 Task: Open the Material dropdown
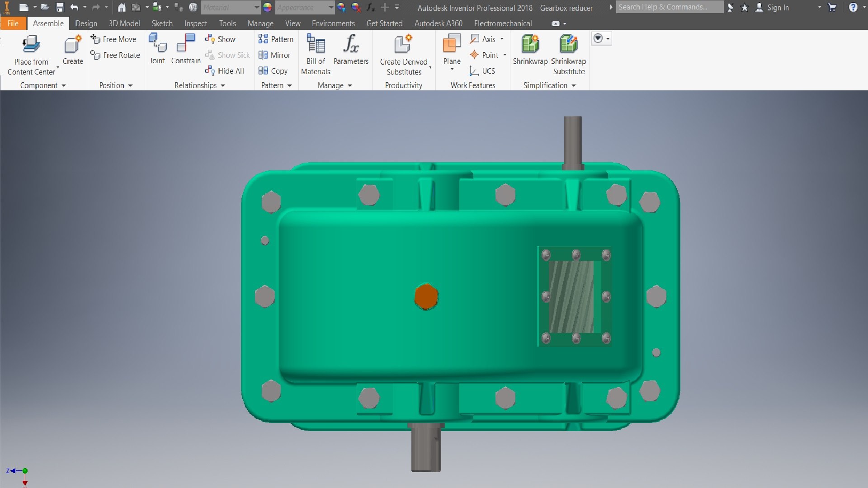[231, 7]
